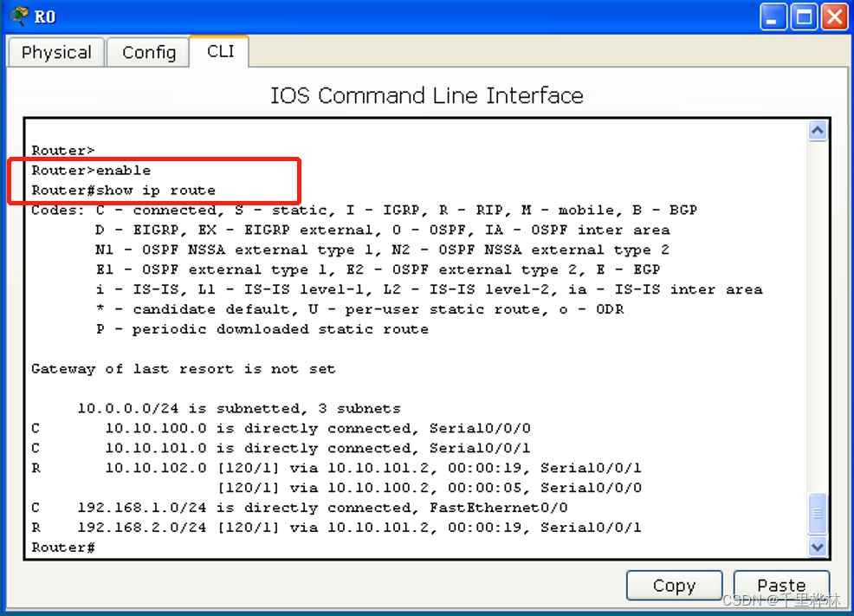
Task: Open the Config tab
Action: tap(149, 52)
